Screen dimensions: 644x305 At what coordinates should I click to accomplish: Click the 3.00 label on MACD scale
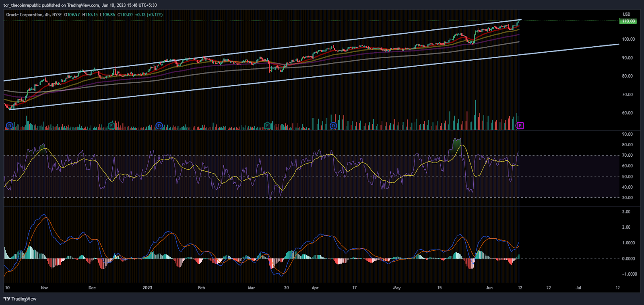point(626,212)
